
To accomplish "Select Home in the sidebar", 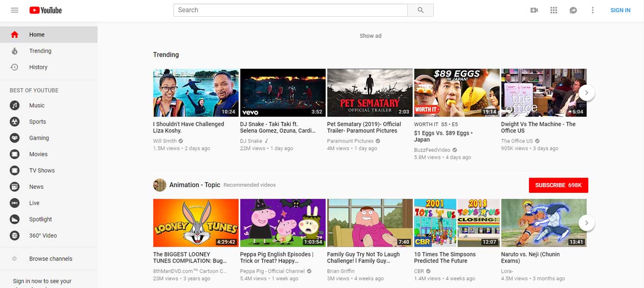I will pos(49,34).
